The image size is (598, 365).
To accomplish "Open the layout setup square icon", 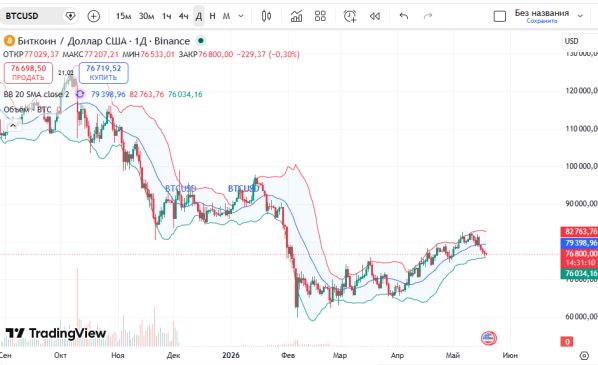I will 500,16.
